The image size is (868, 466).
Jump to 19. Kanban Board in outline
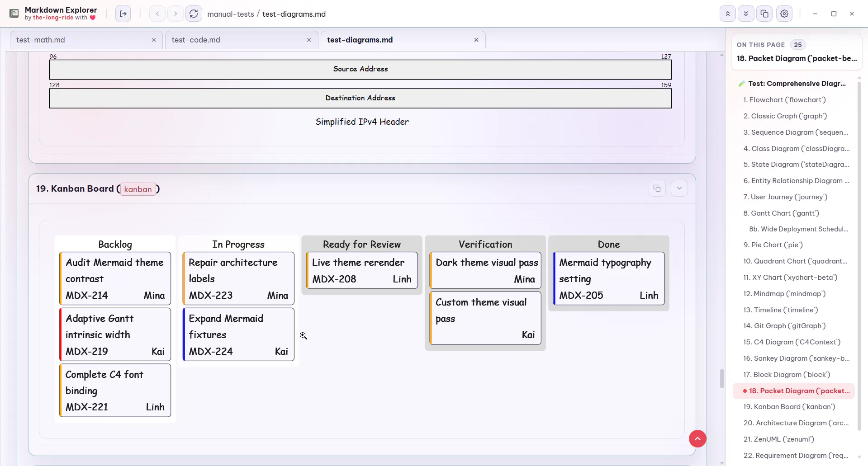[x=789, y=407]
